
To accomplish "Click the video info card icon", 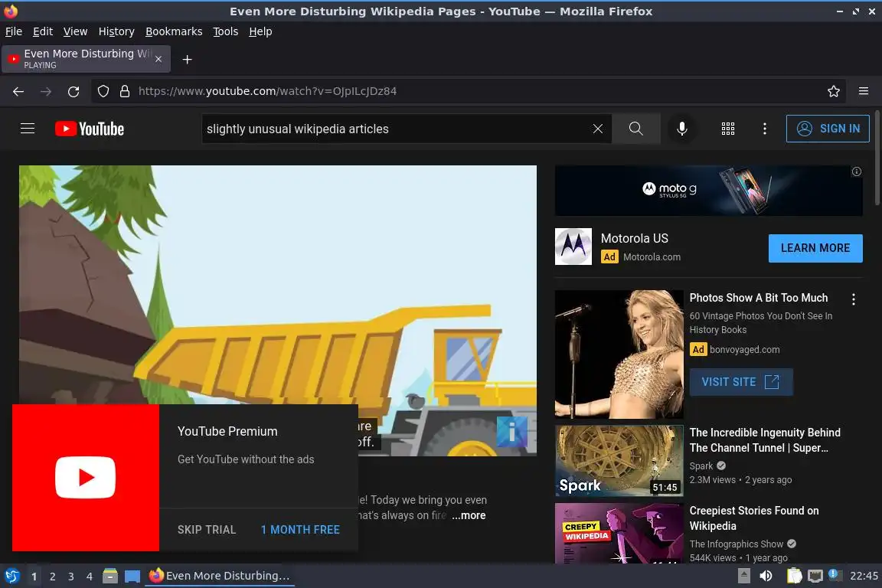I will click(512, 432).
